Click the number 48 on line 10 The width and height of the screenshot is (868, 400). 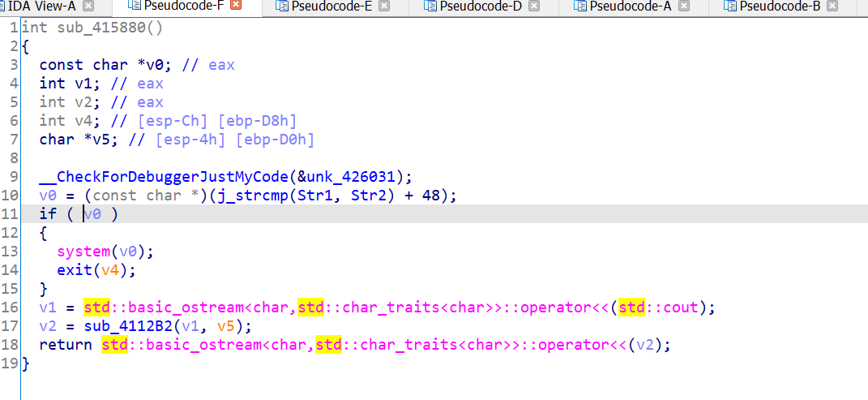click(430, 196)
